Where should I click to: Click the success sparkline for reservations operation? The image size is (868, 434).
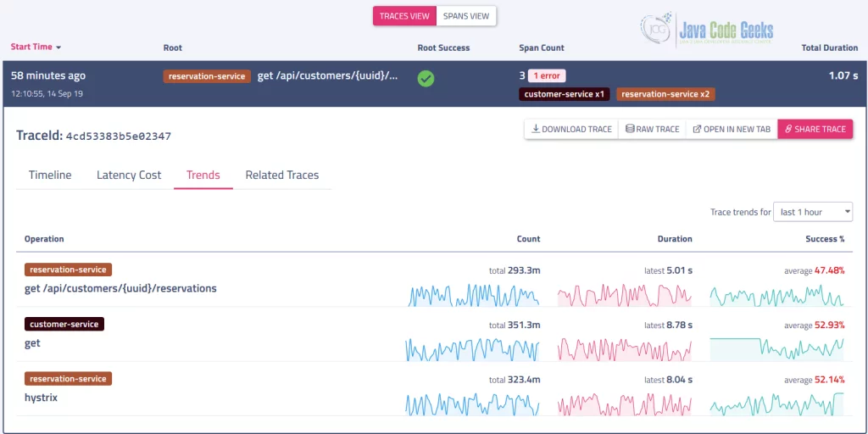pos(777,295)
